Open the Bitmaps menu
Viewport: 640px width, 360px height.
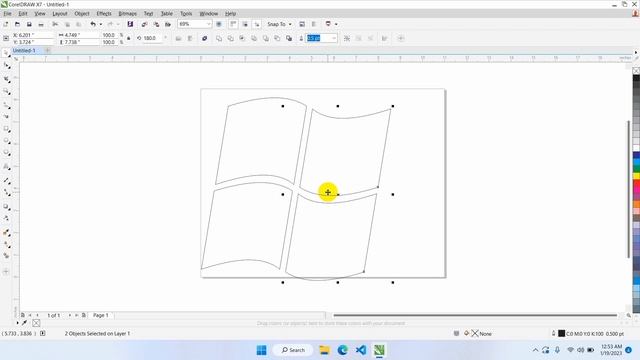(x=127, y=13)
